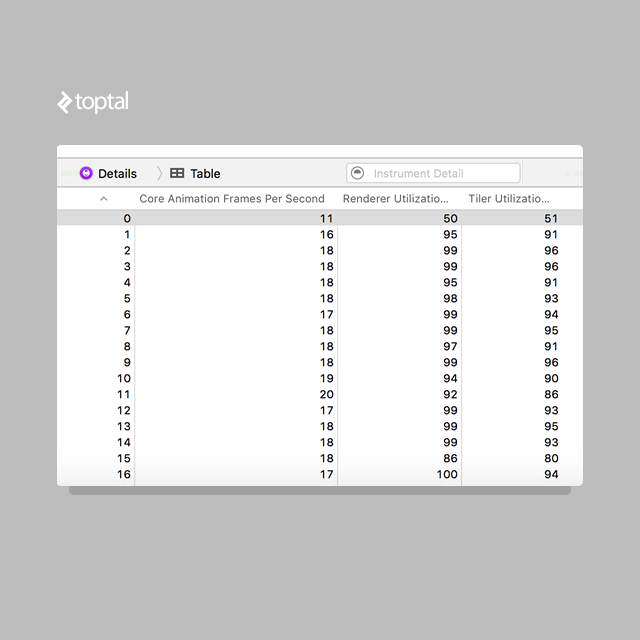Toggle sort order with the ascending arrow
Image resolution: width=640 pixels, height=640 pixels.
click(x=104, y=199)
